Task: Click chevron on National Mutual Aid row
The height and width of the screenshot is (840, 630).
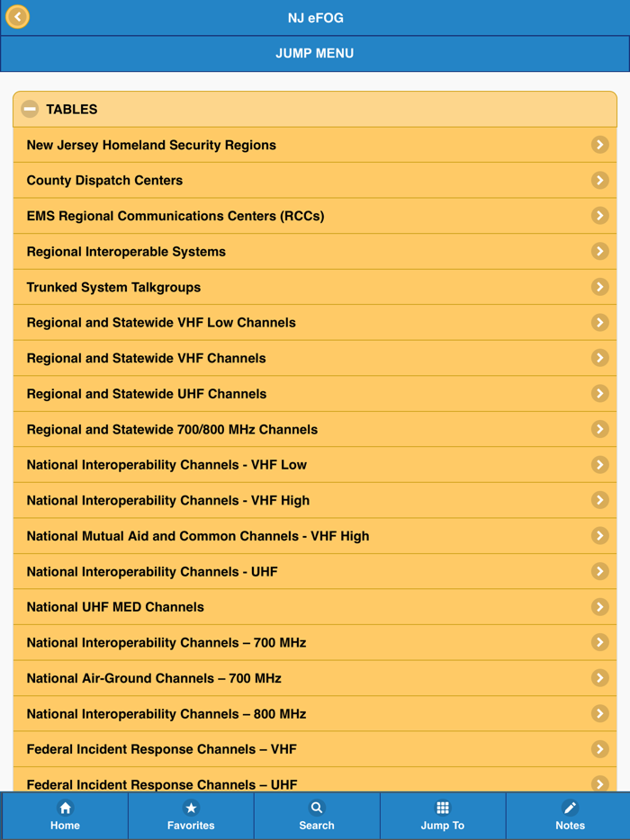Action: pyautogui.click(x=600, y=536)
